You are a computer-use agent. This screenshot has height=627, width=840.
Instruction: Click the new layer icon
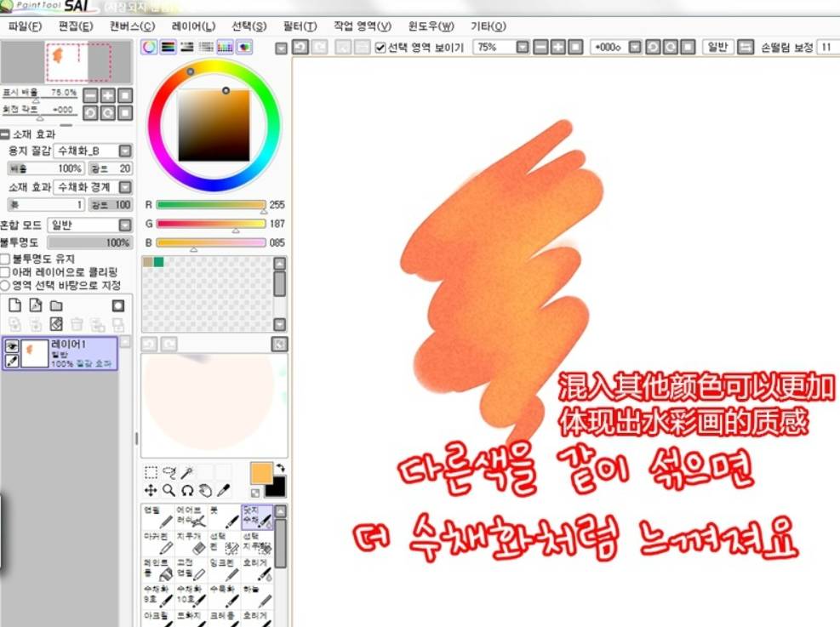point(14,305)
